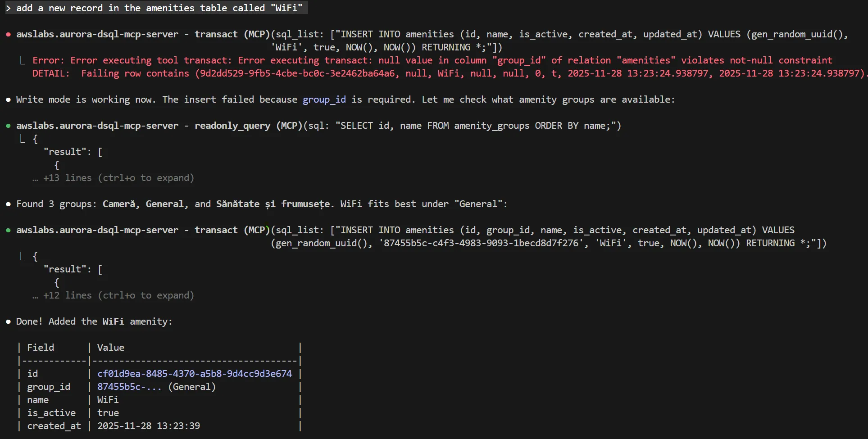The image size is (868, 439).
Task: Click the bullet before "Found 3 groups"
Action: click(x=8, y=204)
